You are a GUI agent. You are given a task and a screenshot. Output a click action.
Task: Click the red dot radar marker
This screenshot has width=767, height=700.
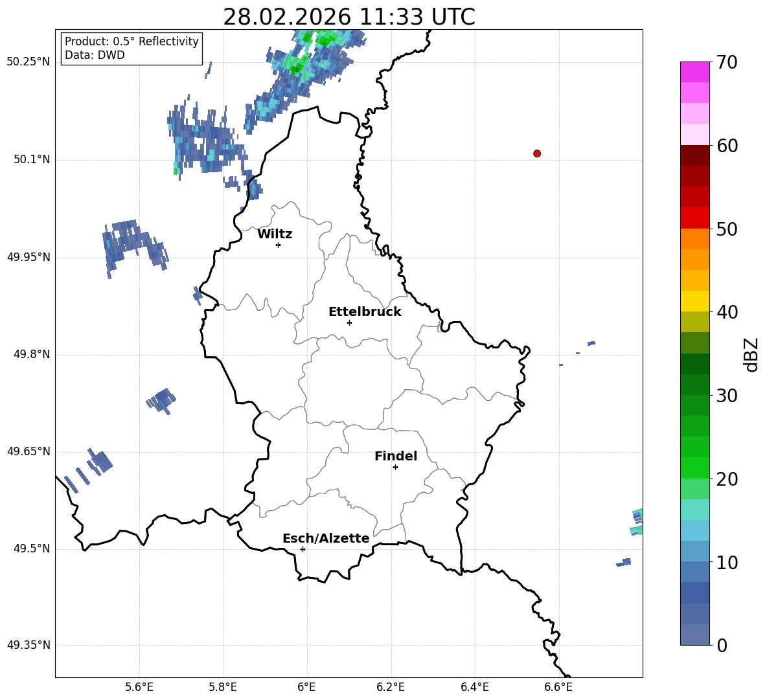[x=537, y=153]
